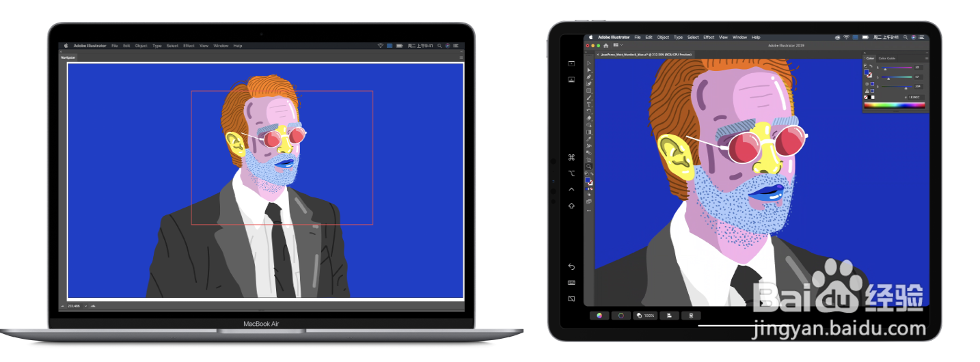Screen dimensions: 980x362
Task: Open Effect menu on iPad
Action: pyautogui.click(x=709, y=37)
